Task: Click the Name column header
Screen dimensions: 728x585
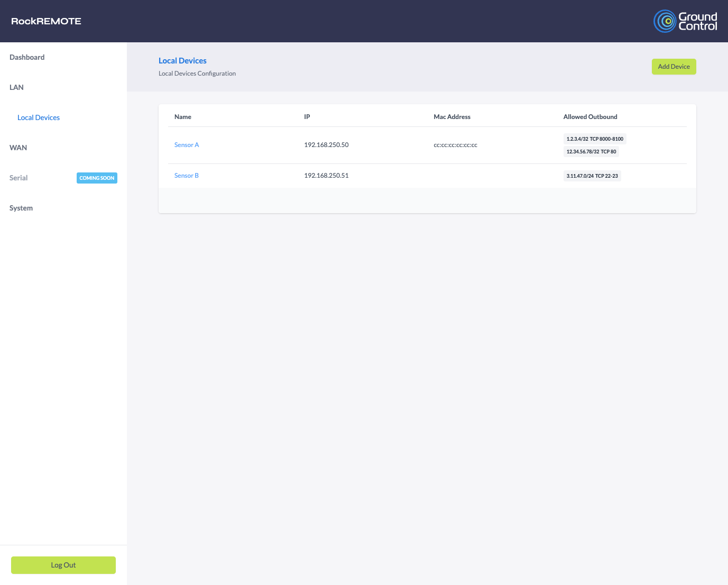Action: [183, 117]
